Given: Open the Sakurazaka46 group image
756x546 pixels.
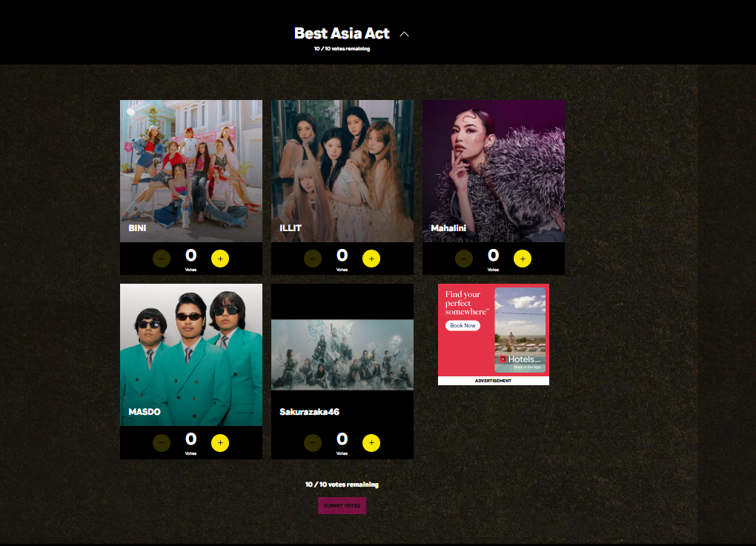Looking at the screenshot, I should point(342,355).
